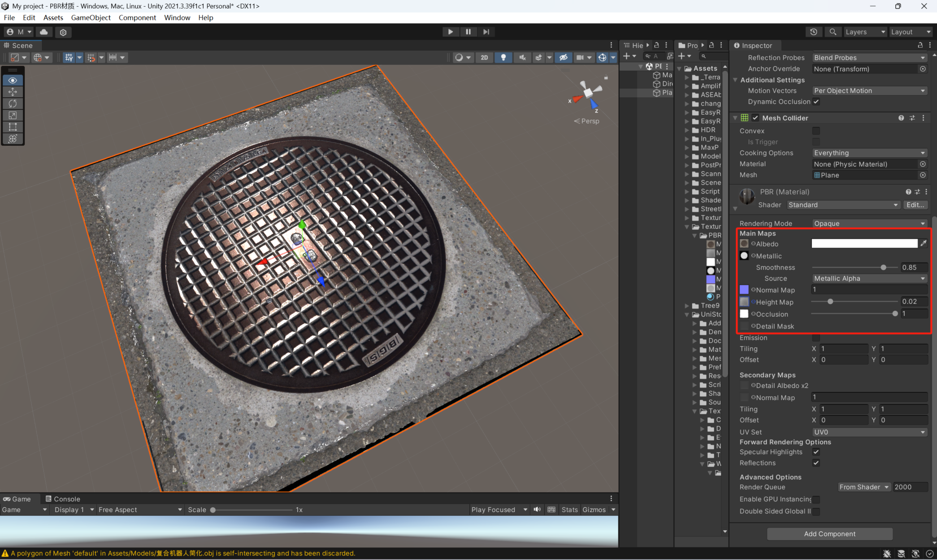Click the Albedo white color swatch

click(864, 243)
